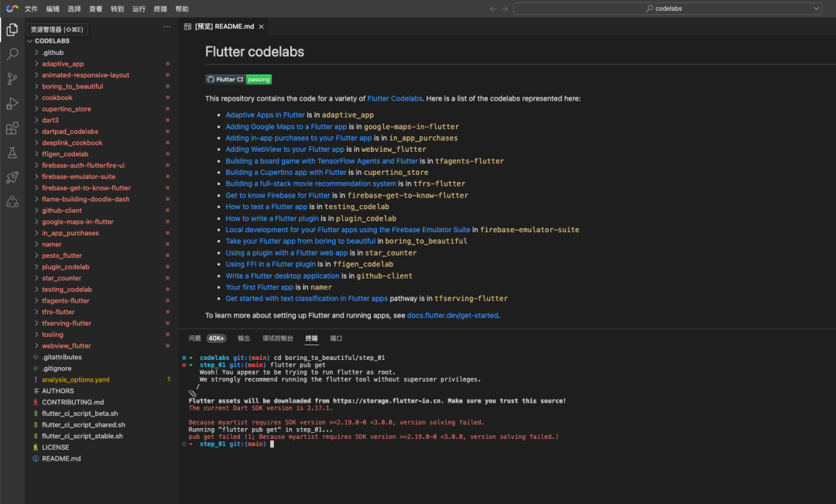This screenshot has width=836, height=504.
Task: Expand the .github folder
Action: (53, 53)
